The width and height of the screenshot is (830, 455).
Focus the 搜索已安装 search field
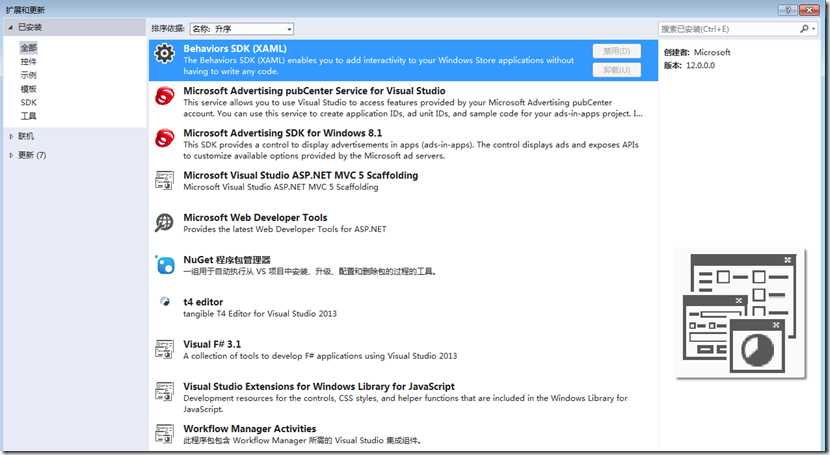(728, 29)
